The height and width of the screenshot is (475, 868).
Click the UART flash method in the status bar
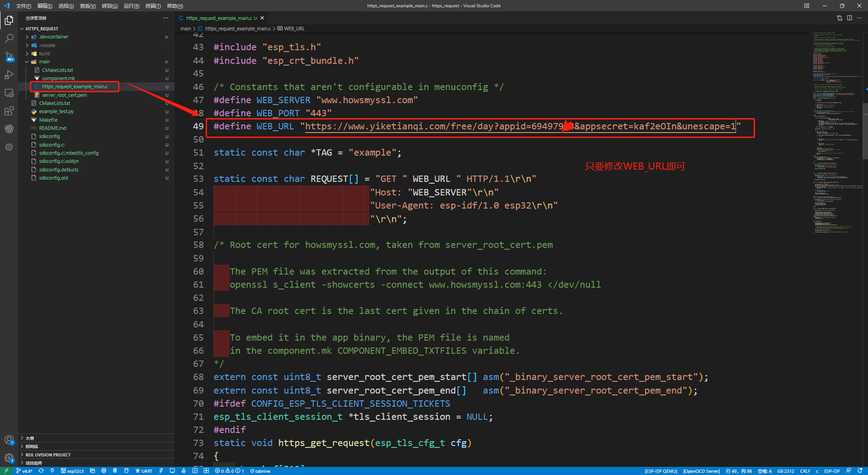coord(144,471)
